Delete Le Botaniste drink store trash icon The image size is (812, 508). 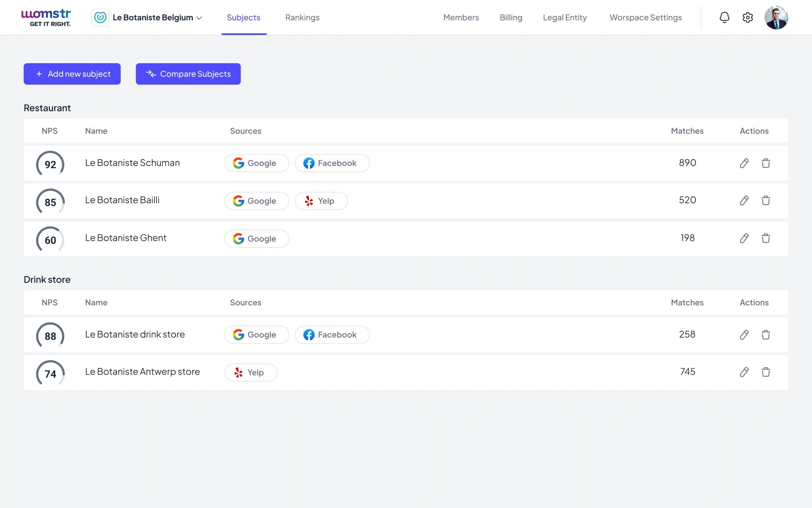tap(766, 335)
